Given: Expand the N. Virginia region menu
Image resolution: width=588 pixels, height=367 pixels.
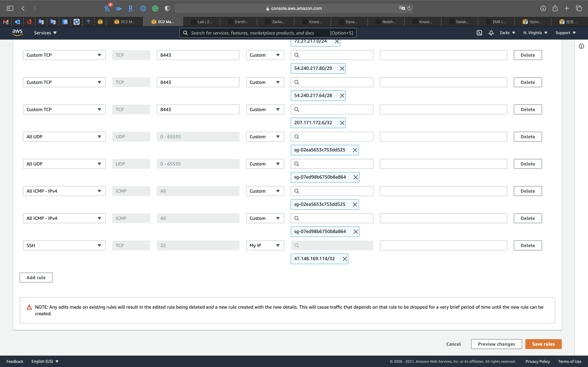Looking at the screenshot, I should tap(535, 33).
